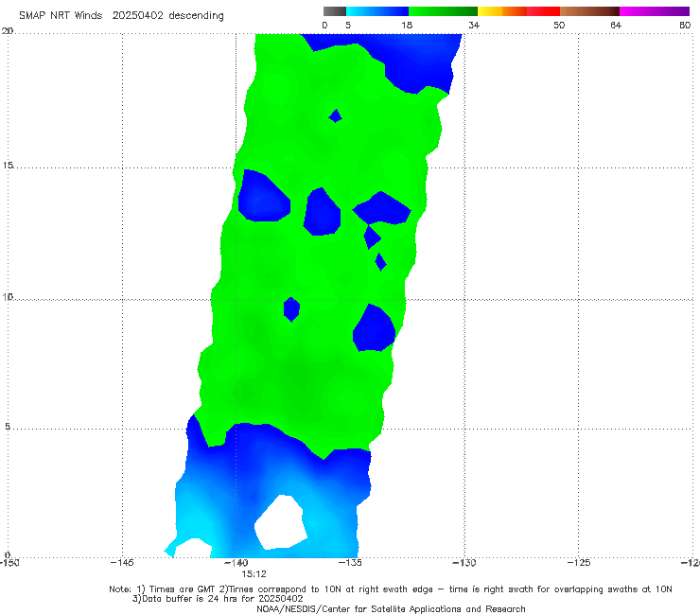Click the blue low-wind area at the swath top

click(x=402, y=56)
